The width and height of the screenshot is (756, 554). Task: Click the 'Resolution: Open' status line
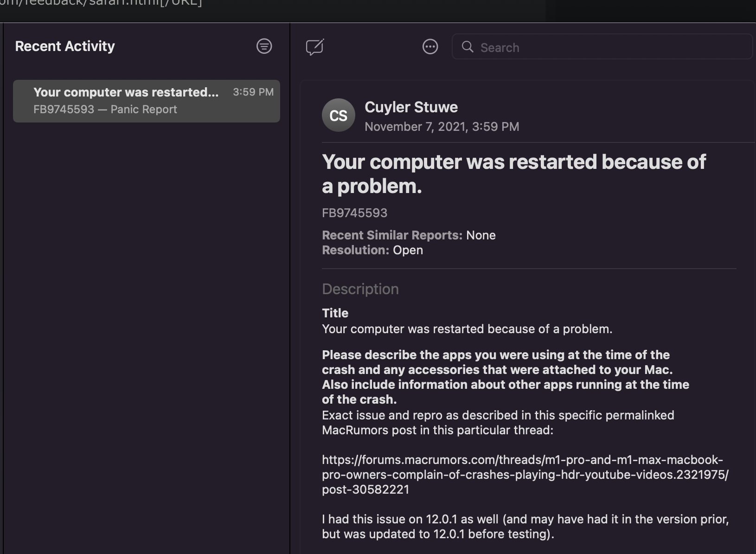point(372,250)
